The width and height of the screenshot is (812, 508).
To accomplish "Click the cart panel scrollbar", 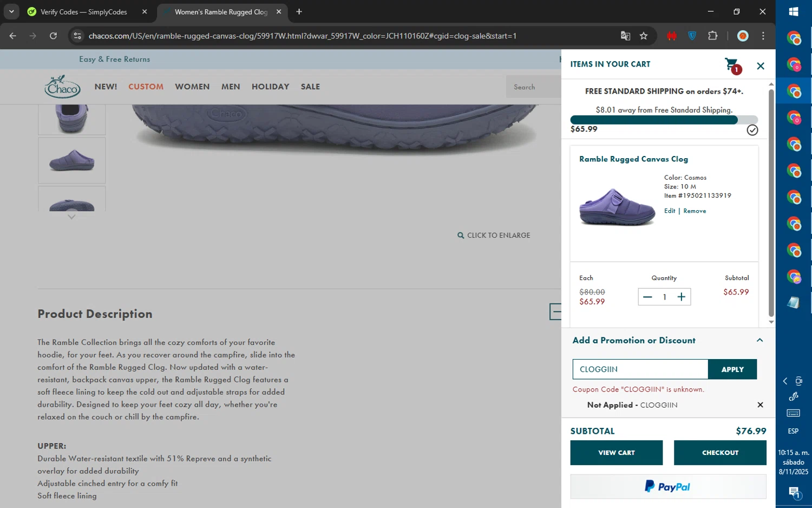I will 771,203.
